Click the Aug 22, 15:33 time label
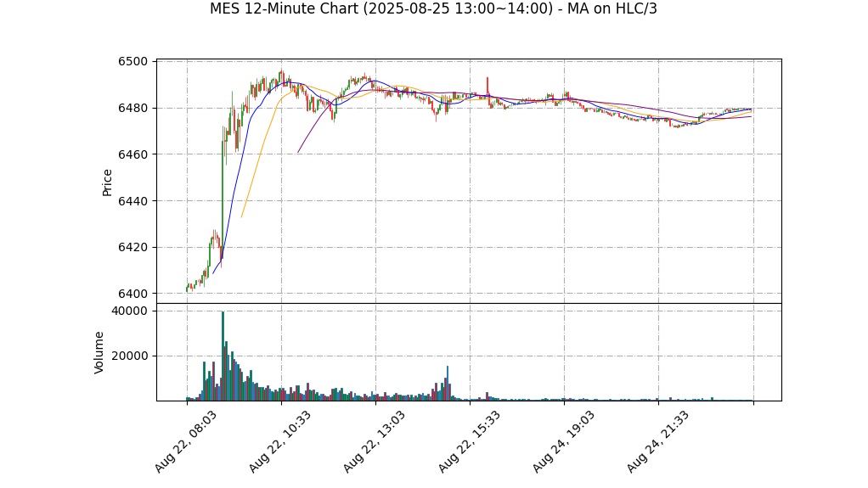868x488 pixels. (x=469, y=441)
